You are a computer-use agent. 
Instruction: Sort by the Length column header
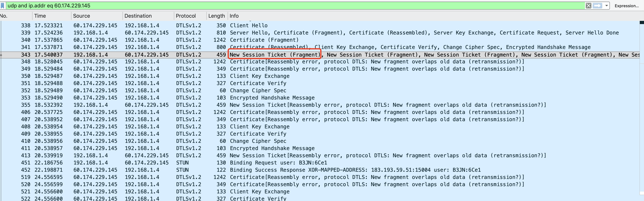pos(217,16)
